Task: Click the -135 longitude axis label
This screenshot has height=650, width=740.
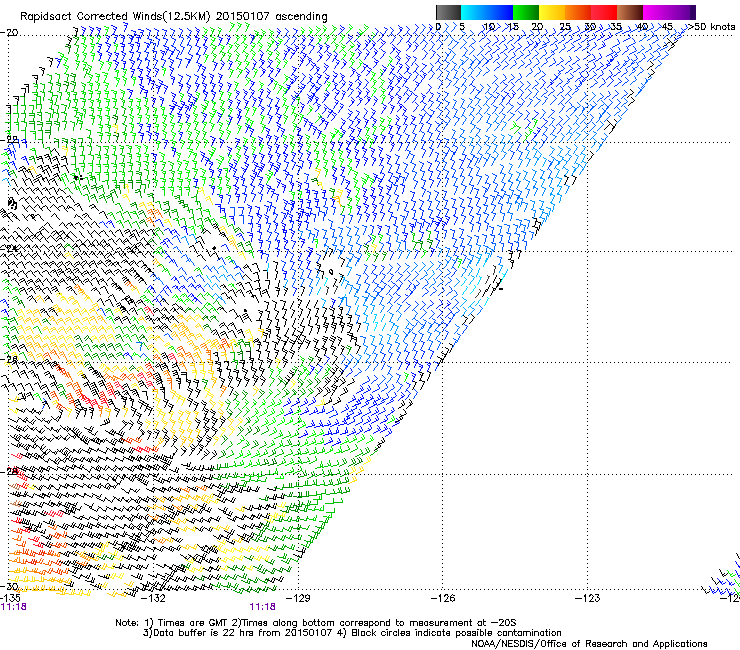Action: [x=11, y=598]
